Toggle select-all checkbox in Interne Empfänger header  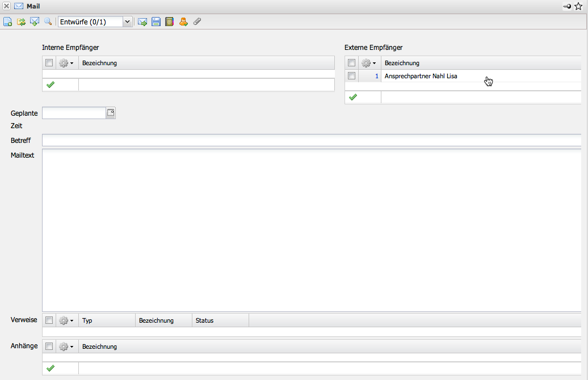pyautogui.click(x=49, y=63)
